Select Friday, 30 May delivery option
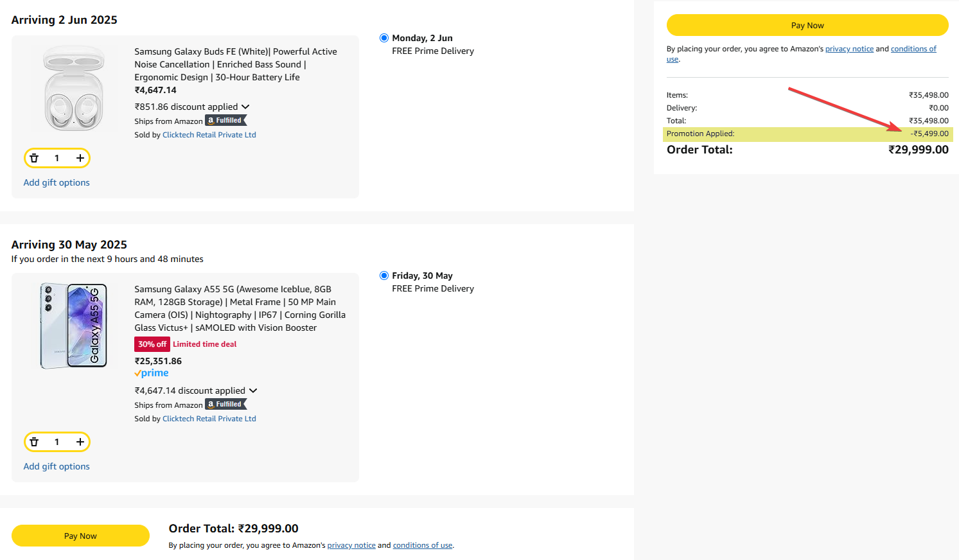The height and width of the screenshot is (560, 959). 384,276
